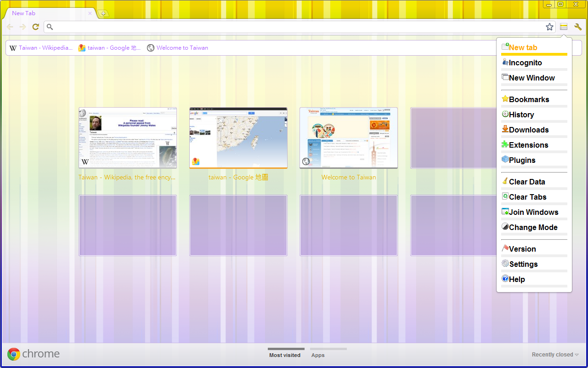588x368 pixels.
Task: Click the 'Welcome to Taiwan' thumbnail caption
Action: point(349,178)
